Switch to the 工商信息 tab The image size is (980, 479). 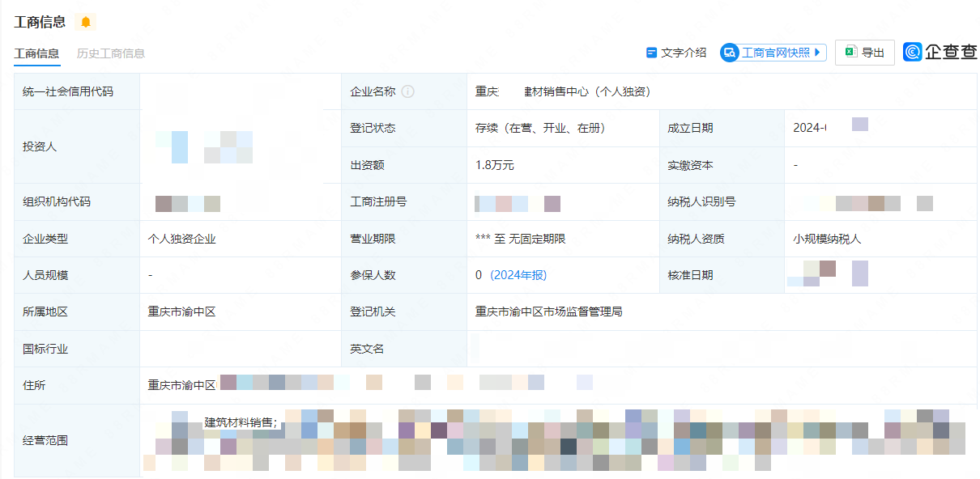(x=36, y=53)
